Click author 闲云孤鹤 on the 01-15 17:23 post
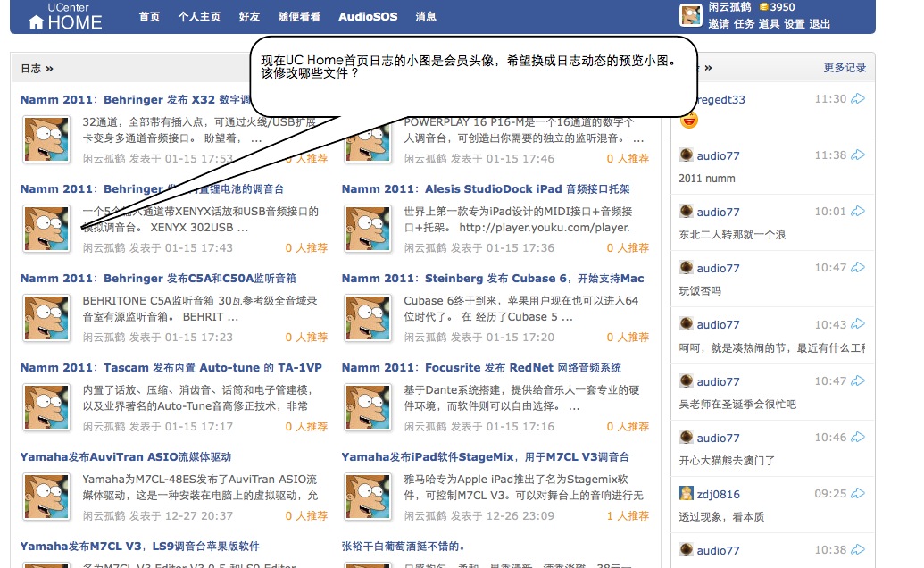 [104, 337]
